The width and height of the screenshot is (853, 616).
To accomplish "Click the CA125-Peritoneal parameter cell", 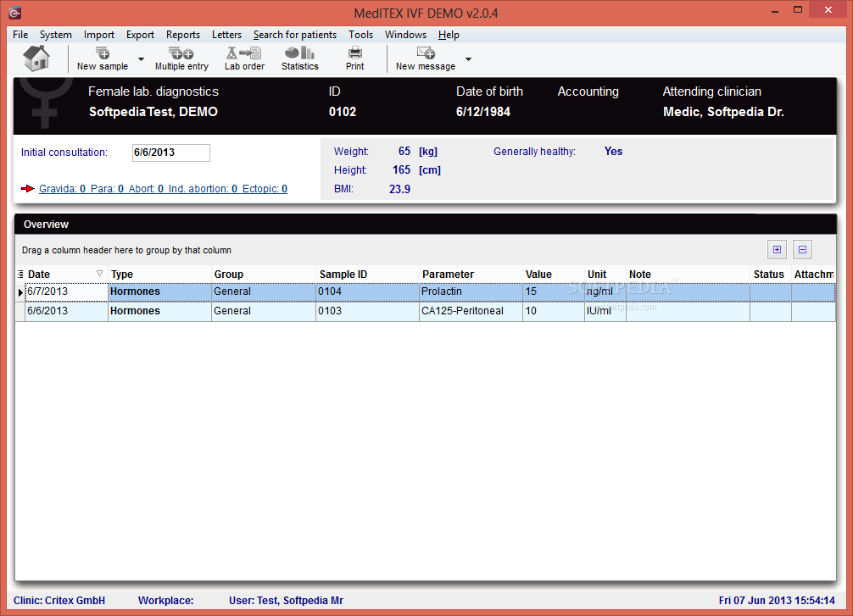I will [x=471, y=311].
